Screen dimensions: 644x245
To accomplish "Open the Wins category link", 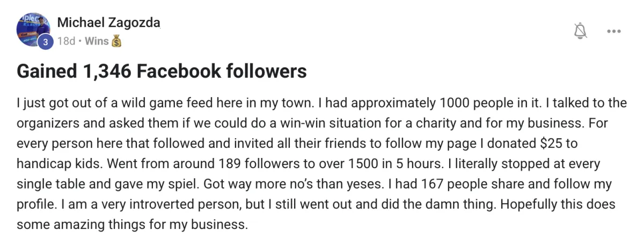I will [97, 41].
